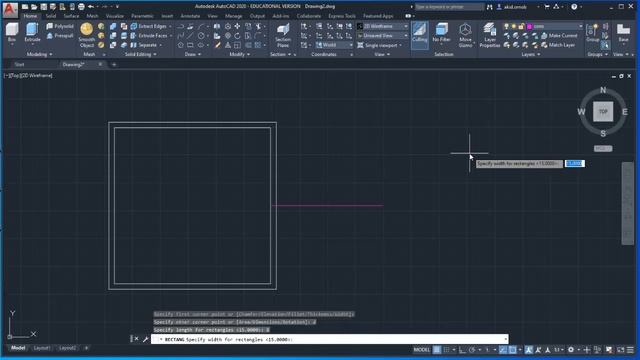Switch to the Mesh ribbon tab
Screen dimensions: 640x360
[x=92, y=16]
